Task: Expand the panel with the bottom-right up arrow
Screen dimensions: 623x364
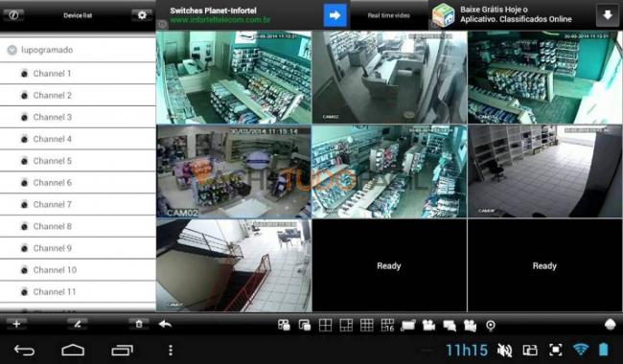Action: (610, 325)
